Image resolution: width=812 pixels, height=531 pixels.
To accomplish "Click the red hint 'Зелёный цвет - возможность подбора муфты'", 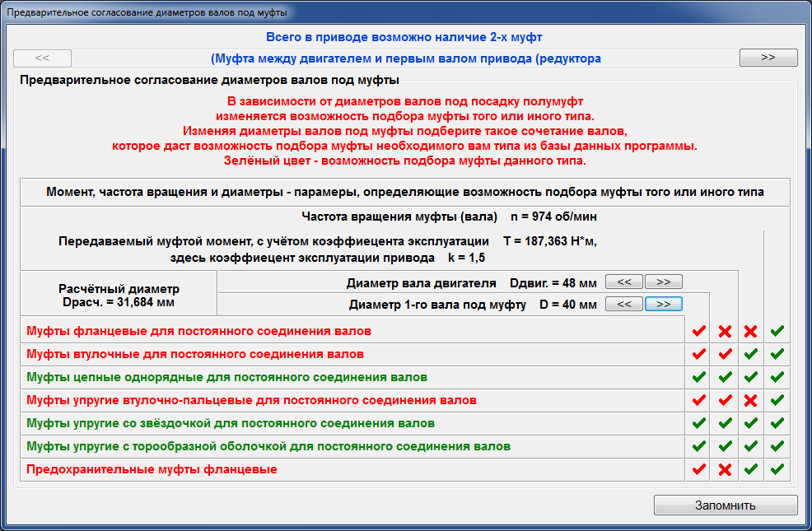I will 405,161.
